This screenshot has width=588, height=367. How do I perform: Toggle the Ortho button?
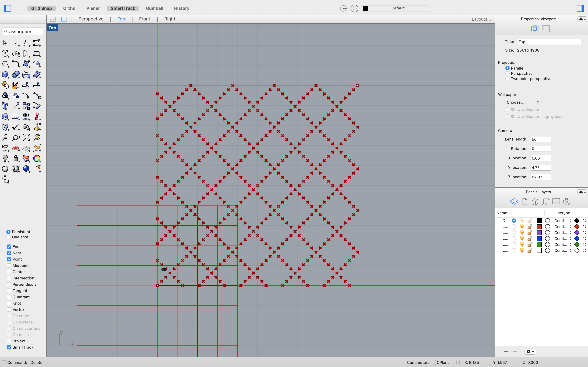[x=69, y=8]
